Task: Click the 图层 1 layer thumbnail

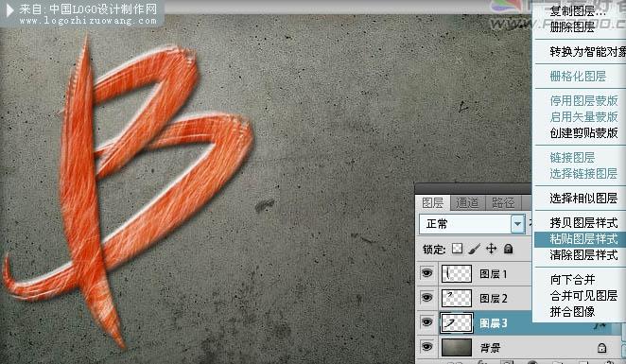Action: 457,274
